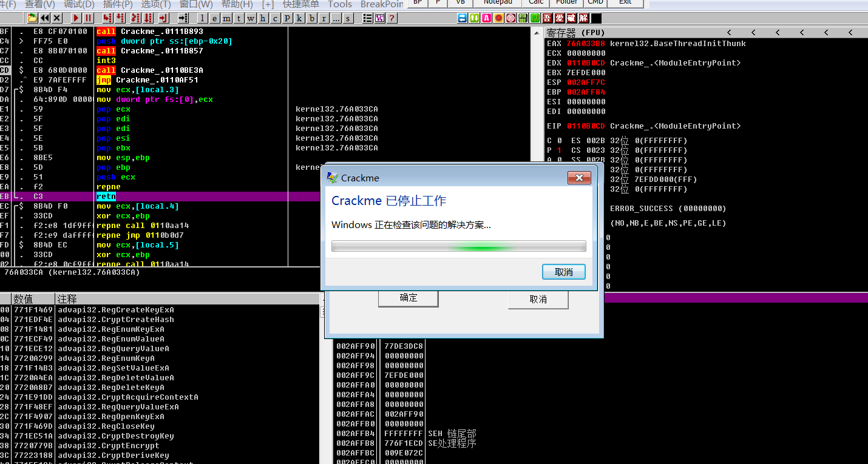Open the 插件(P) menu
This screenshot has height=464, width=868.
[118, 4]
